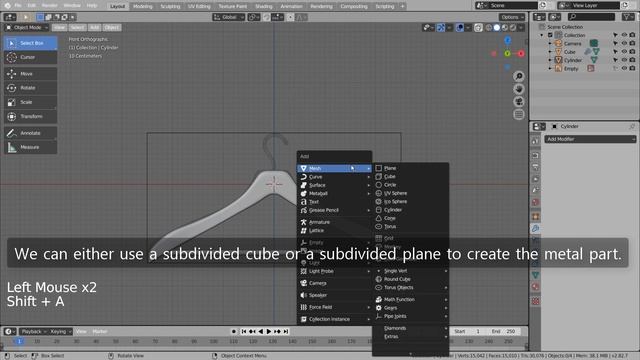
Task: Open Render properties tab
Action: coord(536,156)
